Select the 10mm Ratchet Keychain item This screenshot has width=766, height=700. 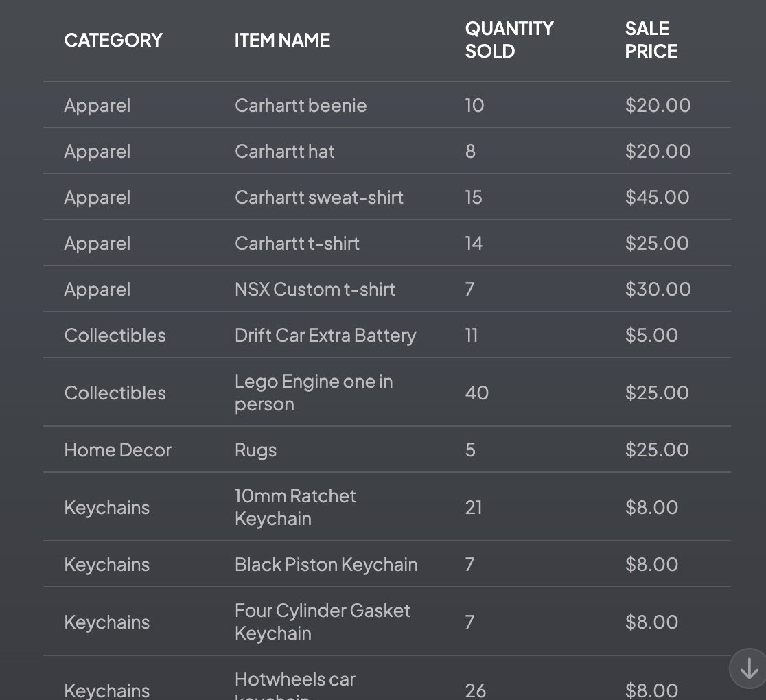pos(295,507)
